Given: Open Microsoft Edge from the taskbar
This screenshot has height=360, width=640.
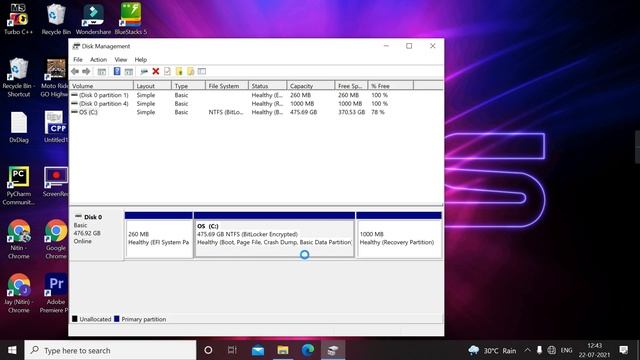Looking at the screenshot, I should [308, 350].
